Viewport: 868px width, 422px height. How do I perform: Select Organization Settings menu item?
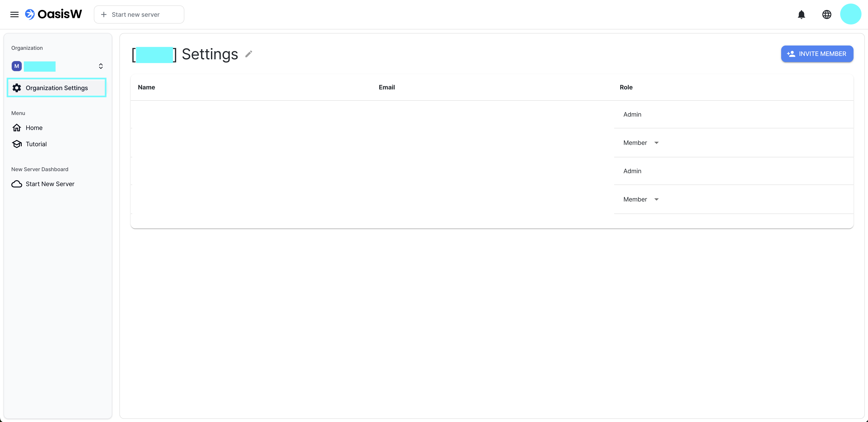[x=57, y=88]
